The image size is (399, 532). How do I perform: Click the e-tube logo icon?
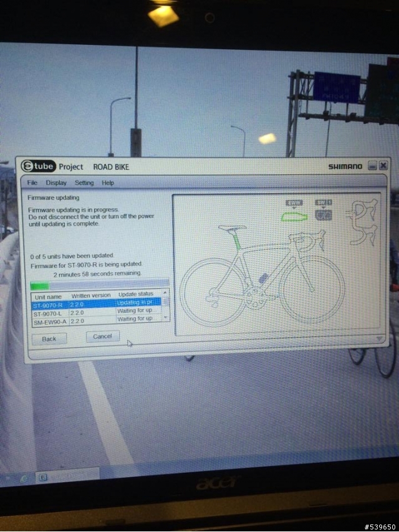38,166
